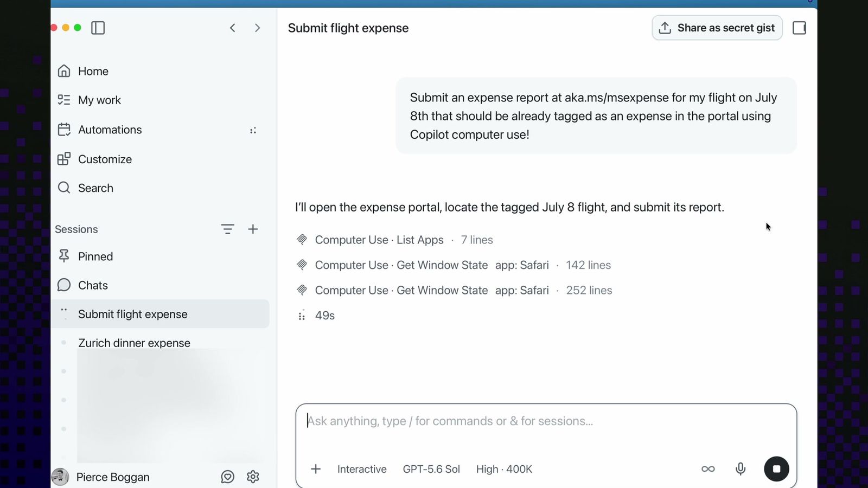Open Home in the sidebar
The width and height of the screenshot is (868, 488).
(x=93, y=71)
